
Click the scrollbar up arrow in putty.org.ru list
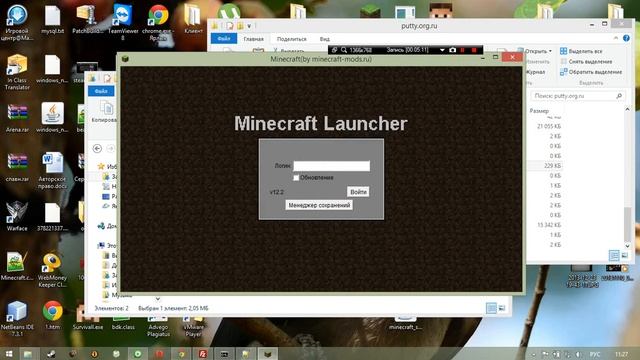coord(627,109)
